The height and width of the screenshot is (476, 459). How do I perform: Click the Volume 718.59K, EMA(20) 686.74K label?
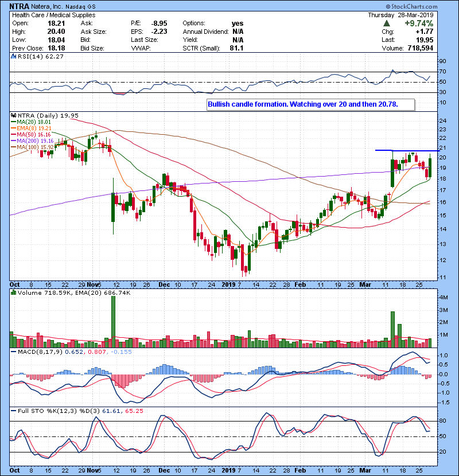tap(74, 292)
